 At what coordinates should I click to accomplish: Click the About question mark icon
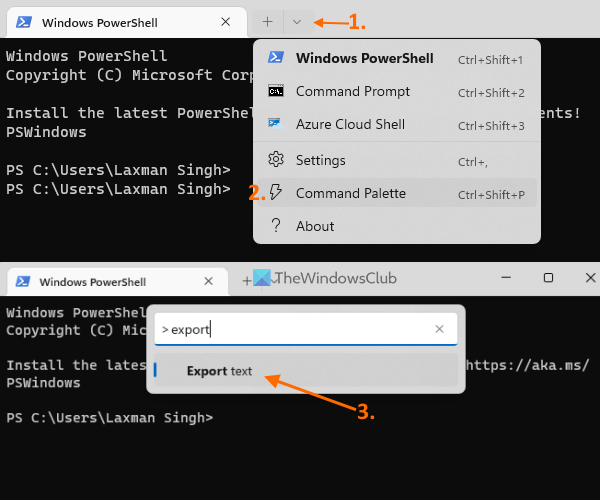[x=276, y=226]
